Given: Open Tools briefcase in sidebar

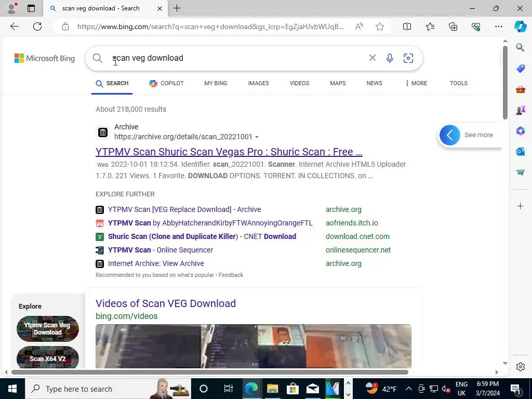Looking at the screenshot, I should (520, 89).
